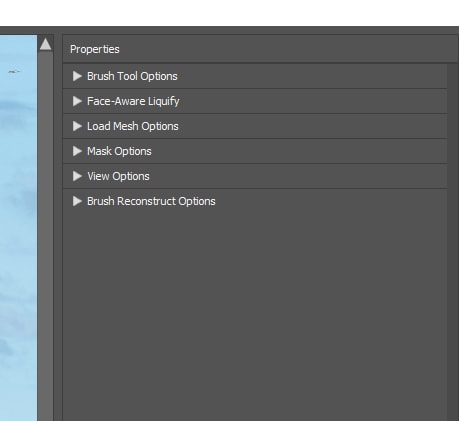Open the Load Mesh Options arrow
This screenshot has height=421, width=459.
pos(77,126)
